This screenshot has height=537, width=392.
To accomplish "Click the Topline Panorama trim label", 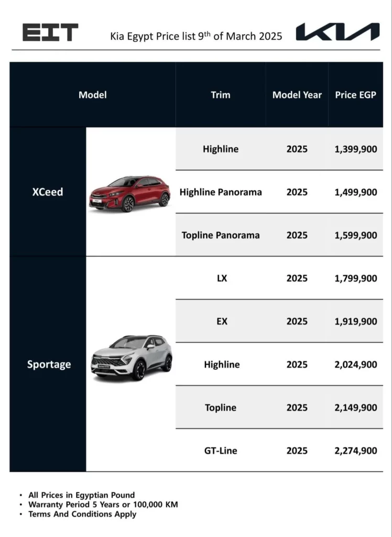I will 221,235.
